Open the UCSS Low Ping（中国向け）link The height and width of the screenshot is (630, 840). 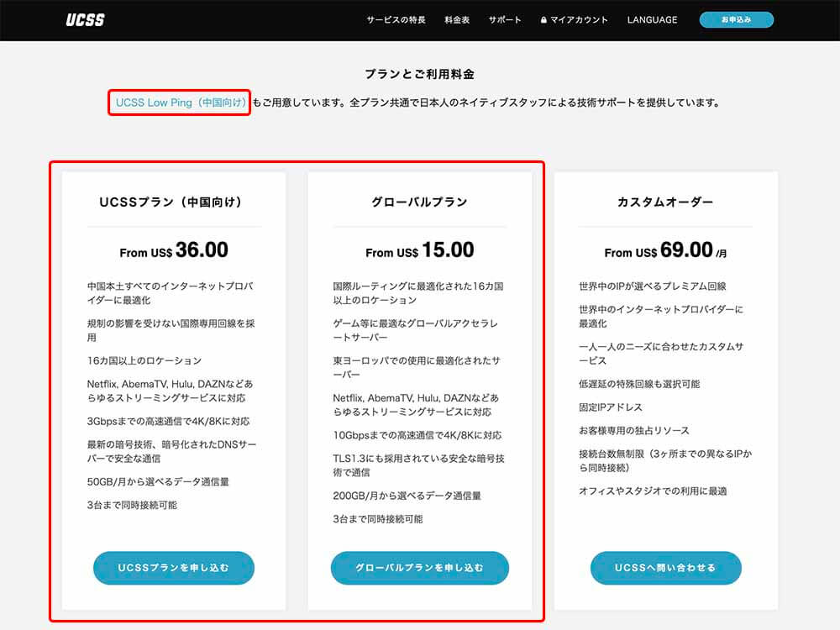click(178, 103)
